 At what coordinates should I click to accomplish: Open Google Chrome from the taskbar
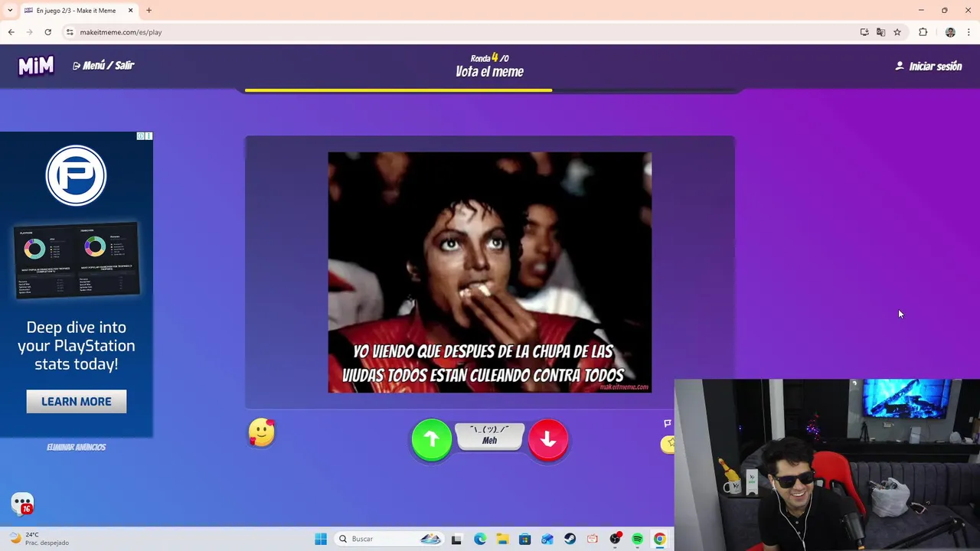(660, 539)
